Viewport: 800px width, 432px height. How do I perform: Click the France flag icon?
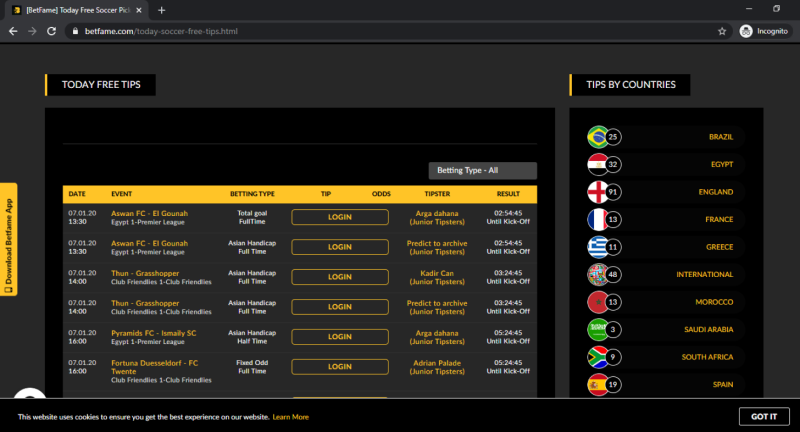(x=597, y=219)
